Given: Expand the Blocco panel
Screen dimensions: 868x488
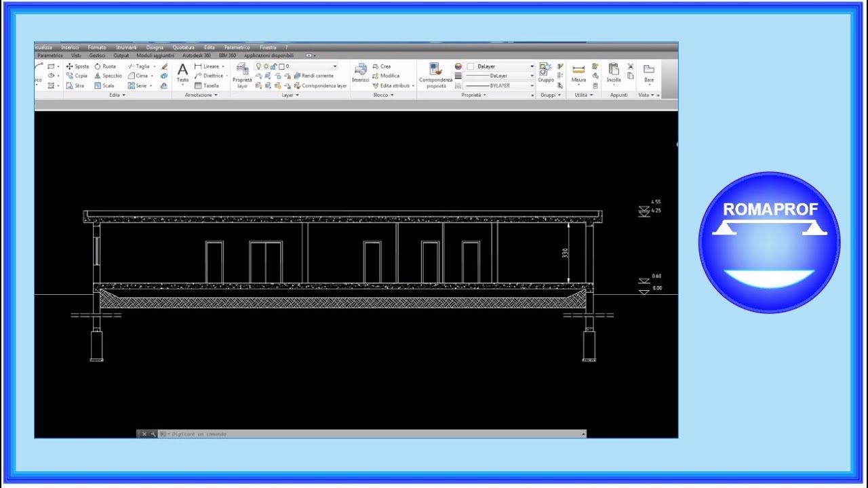Looking at the screenshot, I should tap(383, 95).
